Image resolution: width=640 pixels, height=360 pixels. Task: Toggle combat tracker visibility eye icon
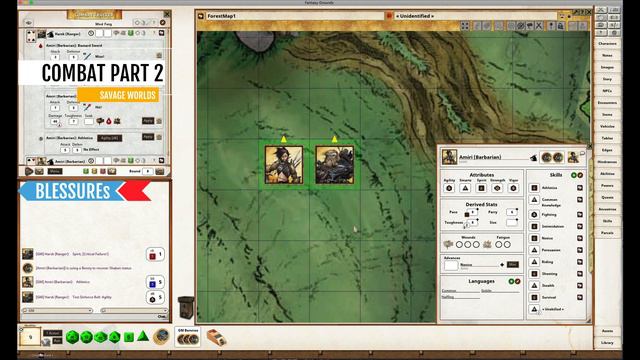28,22
